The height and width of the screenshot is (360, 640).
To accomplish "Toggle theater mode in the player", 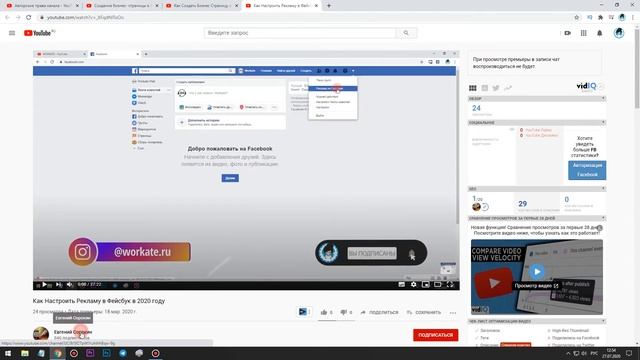I will 438,284.
